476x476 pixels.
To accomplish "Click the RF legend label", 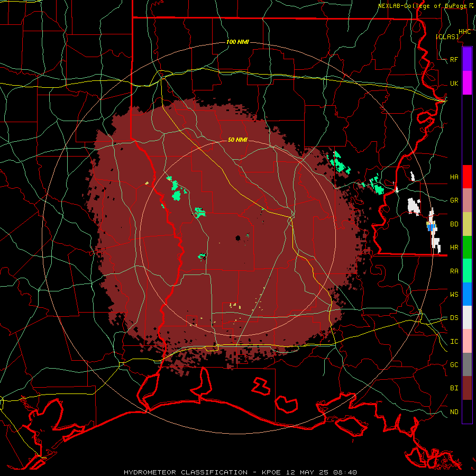I will point(454,60).
